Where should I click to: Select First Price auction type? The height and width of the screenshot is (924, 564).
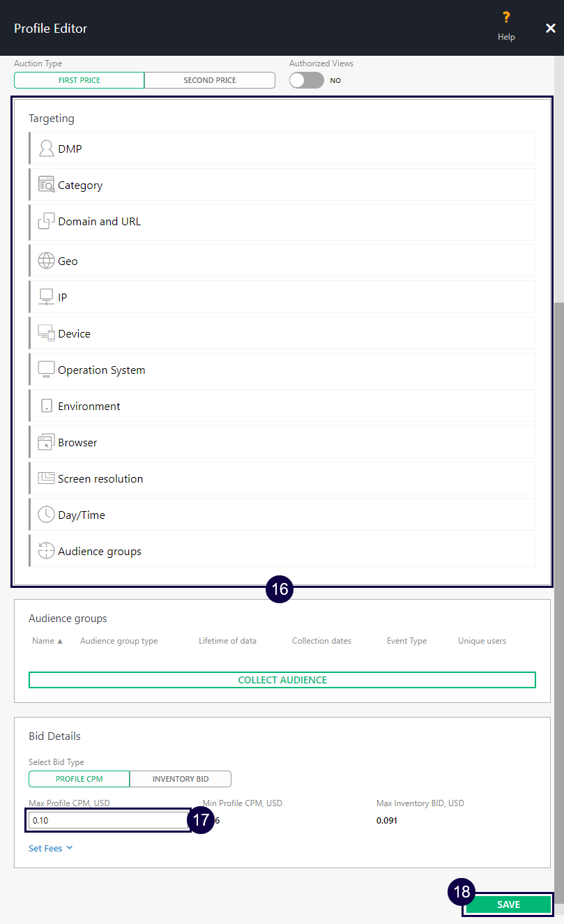click(x=79, y=80)
